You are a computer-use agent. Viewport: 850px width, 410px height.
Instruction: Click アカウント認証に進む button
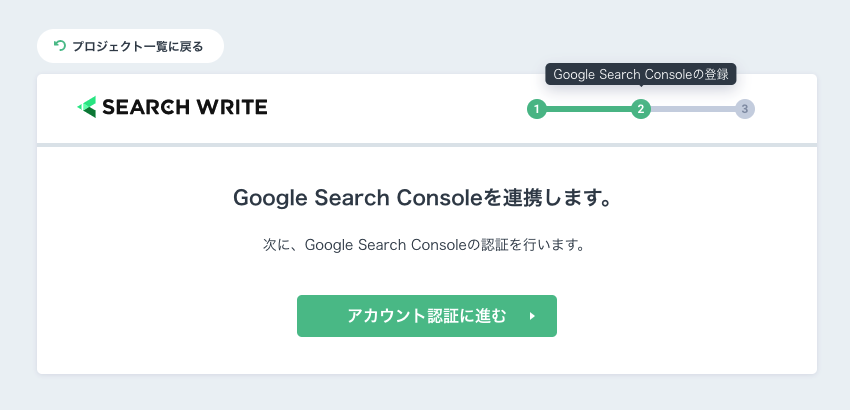click(x=427, y=316)
